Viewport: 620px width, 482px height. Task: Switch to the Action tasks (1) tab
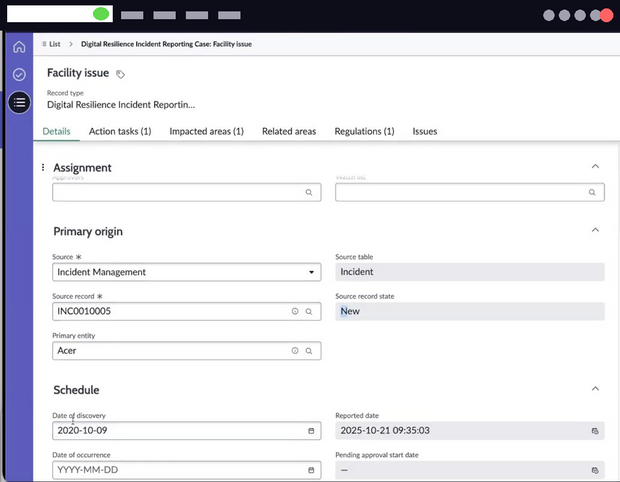pos(120,131)
